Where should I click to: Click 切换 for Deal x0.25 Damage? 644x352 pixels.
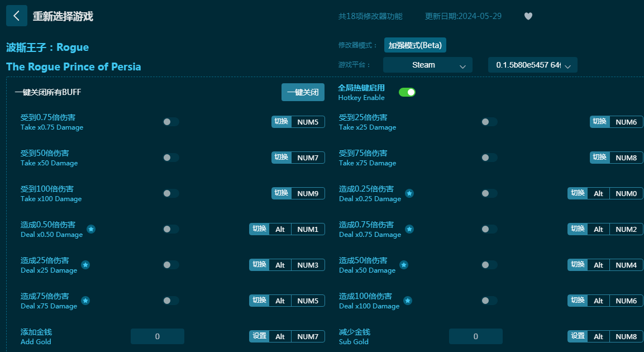[x=578, y=193]
